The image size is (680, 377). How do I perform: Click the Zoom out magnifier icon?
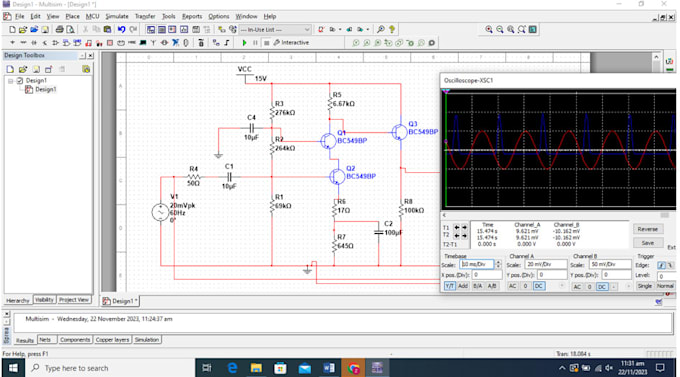(500, 30)
